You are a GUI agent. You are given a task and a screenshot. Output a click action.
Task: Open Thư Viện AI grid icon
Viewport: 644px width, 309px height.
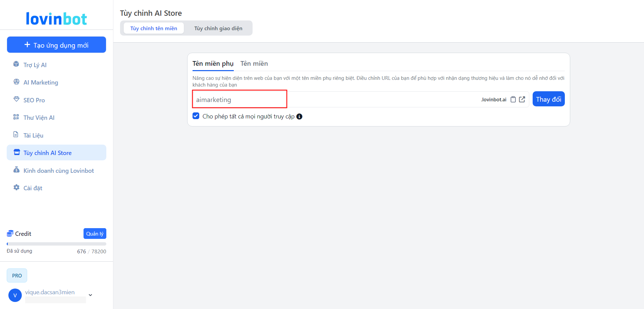point(16,117)
